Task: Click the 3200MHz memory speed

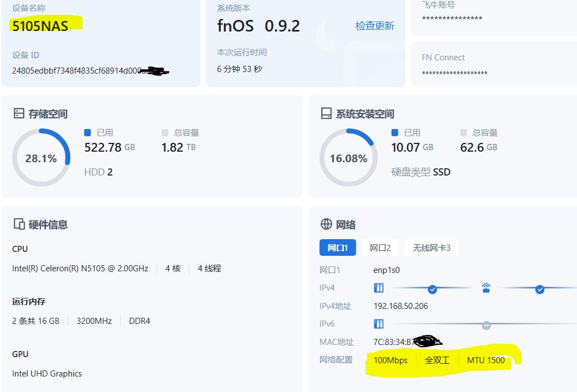Action: (x=94, y=321)
